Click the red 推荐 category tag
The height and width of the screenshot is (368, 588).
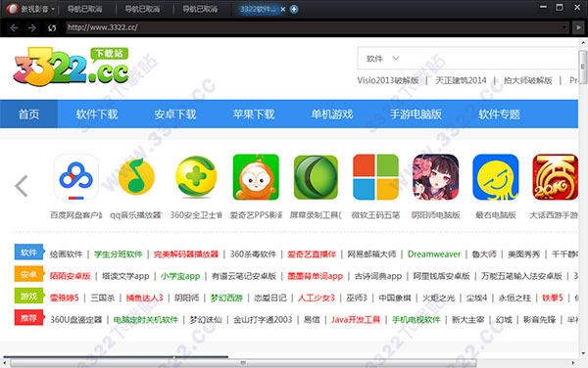29,318
